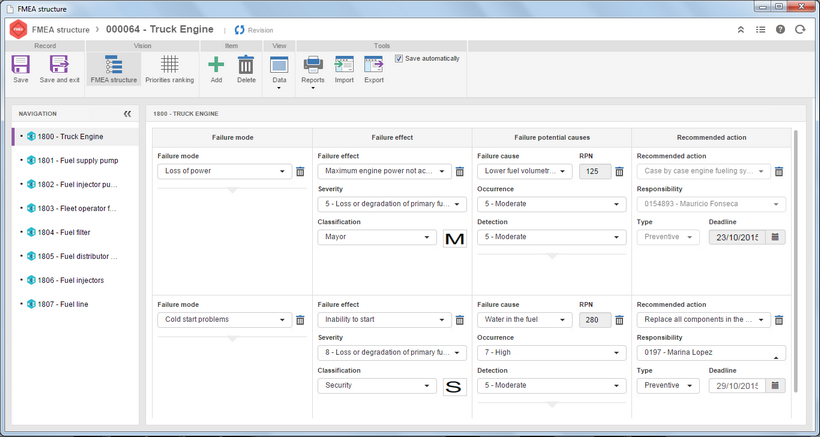This screenshot has width=820, height=437.
Task: Delete Inability to start failure effect
Action: point(460,320)
